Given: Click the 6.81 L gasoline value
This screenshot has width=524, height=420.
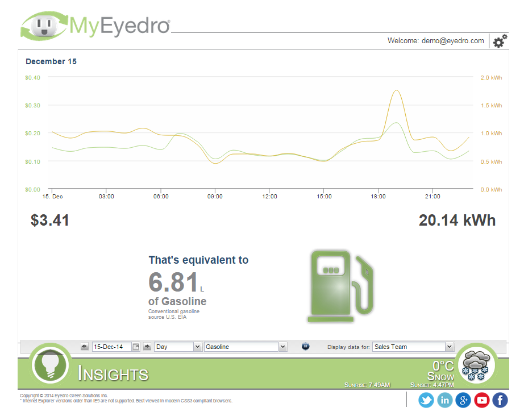Looking at the screenshot, I should (176, 282).
